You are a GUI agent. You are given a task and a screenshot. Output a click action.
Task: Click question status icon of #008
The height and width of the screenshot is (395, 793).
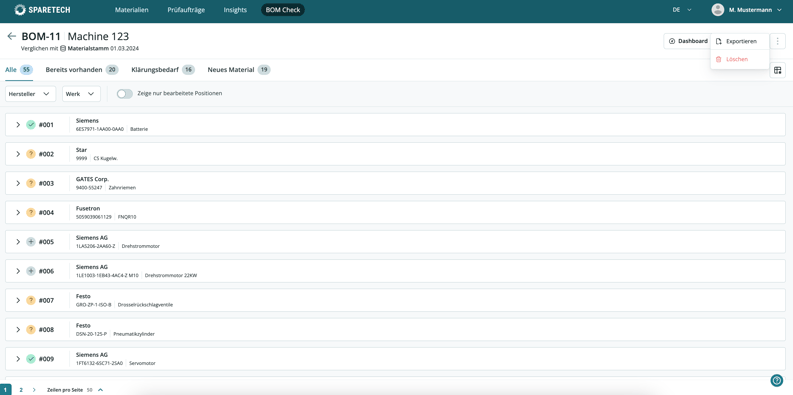point(31,329)
